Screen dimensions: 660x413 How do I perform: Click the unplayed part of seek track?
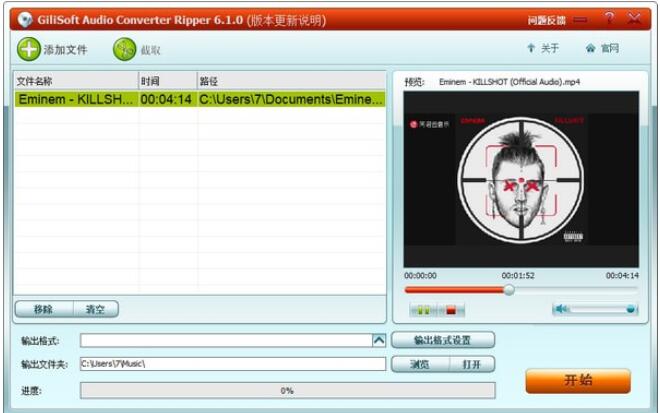576,290
